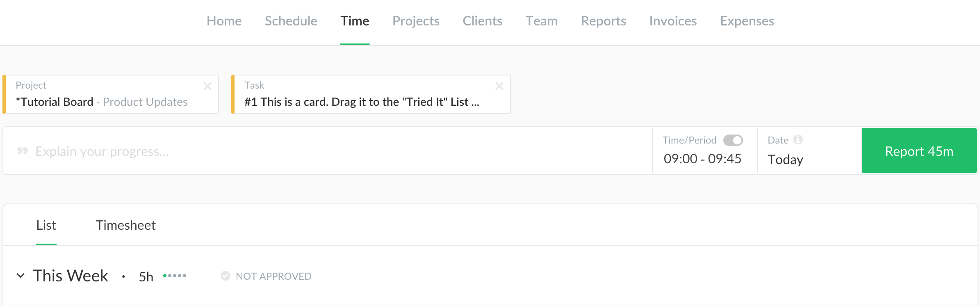
Task: Edit the 09:00 - 09:45 time period
Action: click(x=702, y=159)
